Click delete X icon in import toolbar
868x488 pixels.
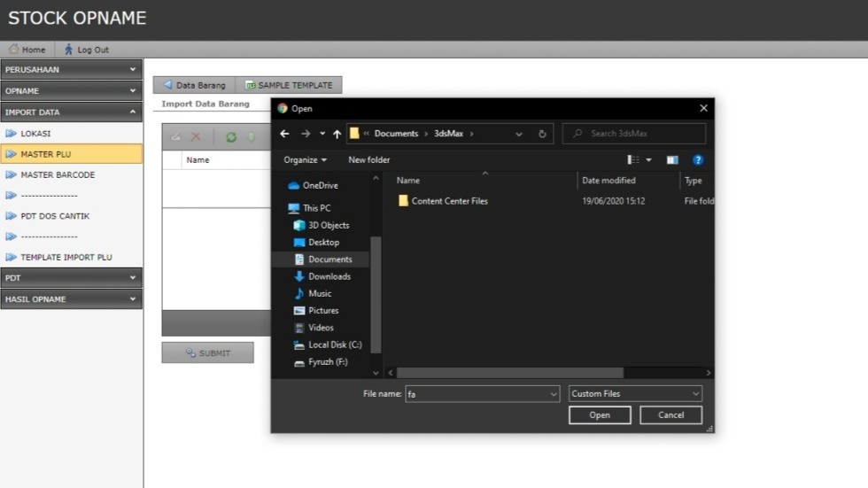click(196, 136)
